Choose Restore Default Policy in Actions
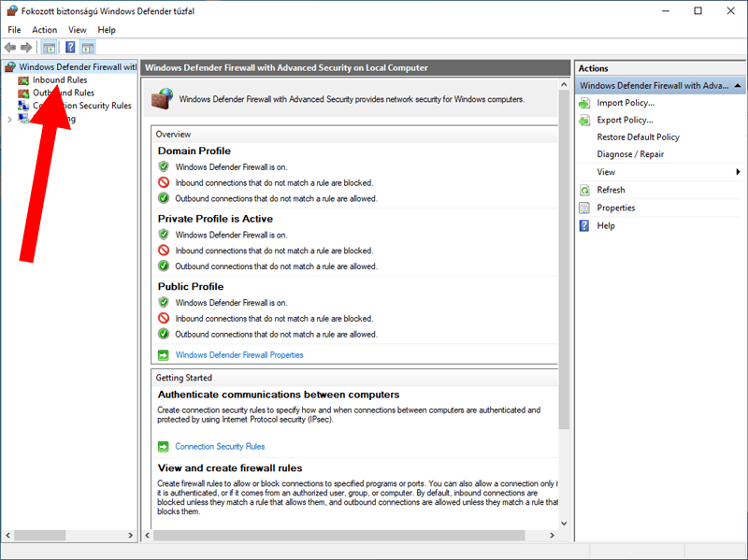Viewport: 748px width, 560px height. (638, 137)
